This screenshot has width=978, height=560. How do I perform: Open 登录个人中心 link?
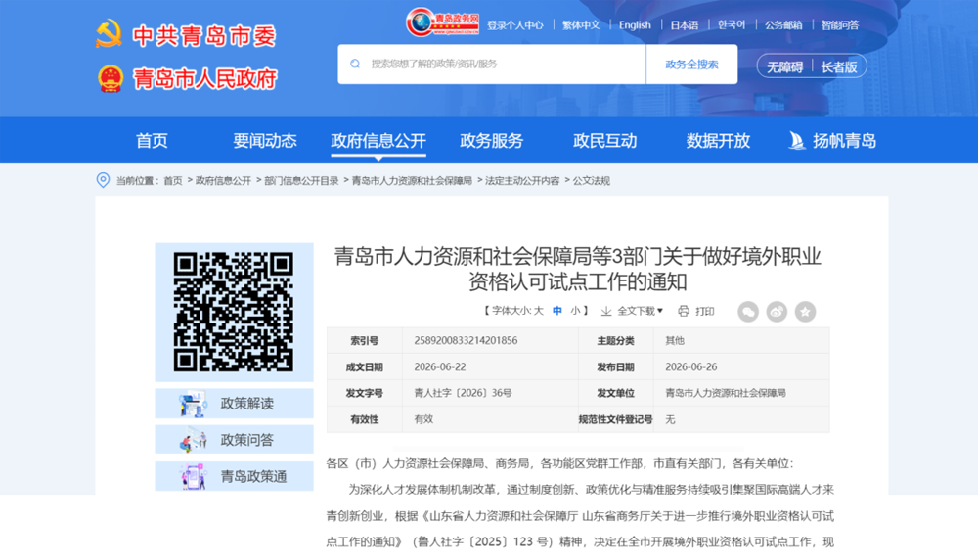pos(514,25)
